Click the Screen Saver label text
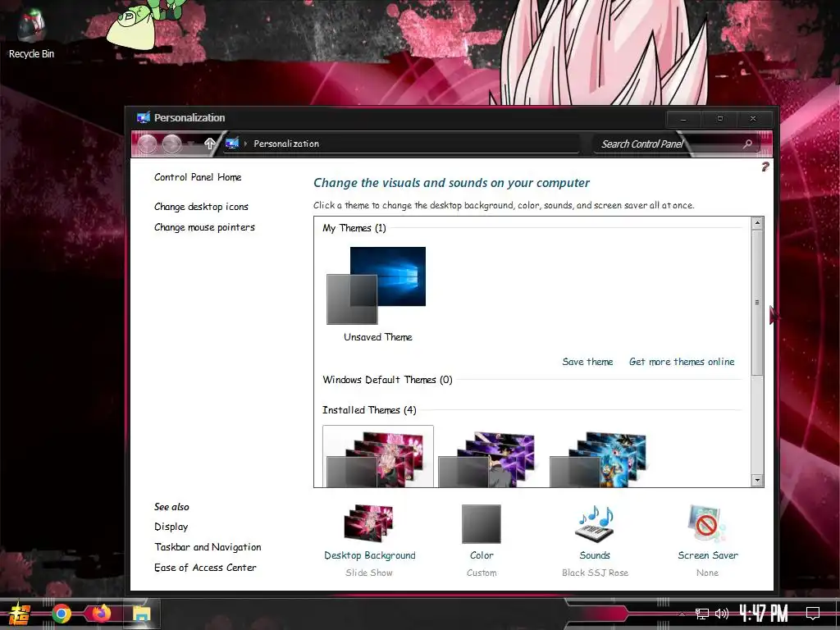The image size is (840, 630). coord(708,555)
